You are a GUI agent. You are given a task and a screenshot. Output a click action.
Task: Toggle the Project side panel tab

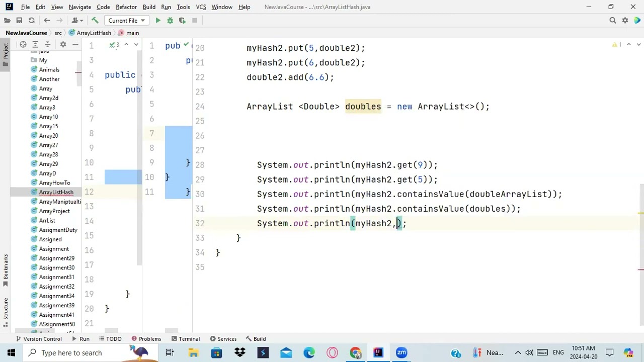6,55
